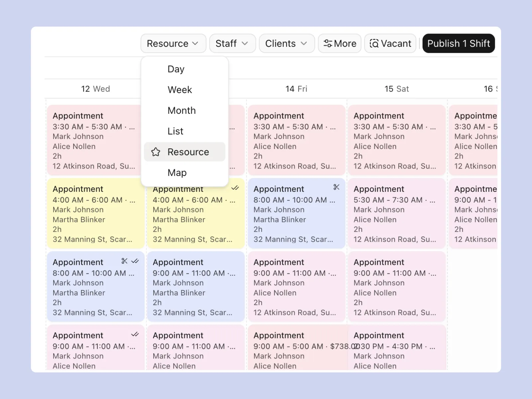Select the 14 Fri column header
This screenshot has width=532, height=399.
point(296,89)
